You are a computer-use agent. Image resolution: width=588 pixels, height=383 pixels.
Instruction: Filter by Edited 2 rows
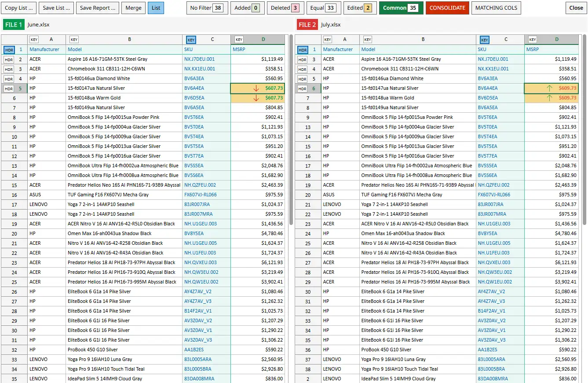[360, 8]
